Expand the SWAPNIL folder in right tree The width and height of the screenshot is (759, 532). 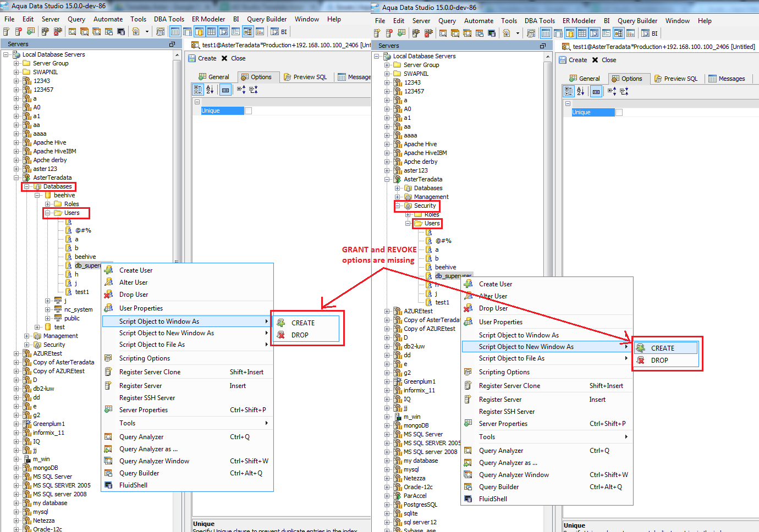[x=387, y=74]
